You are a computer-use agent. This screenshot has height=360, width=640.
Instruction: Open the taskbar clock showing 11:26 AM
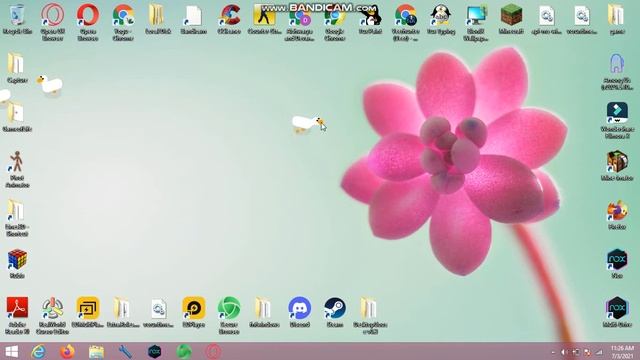[x=622, y=352]
